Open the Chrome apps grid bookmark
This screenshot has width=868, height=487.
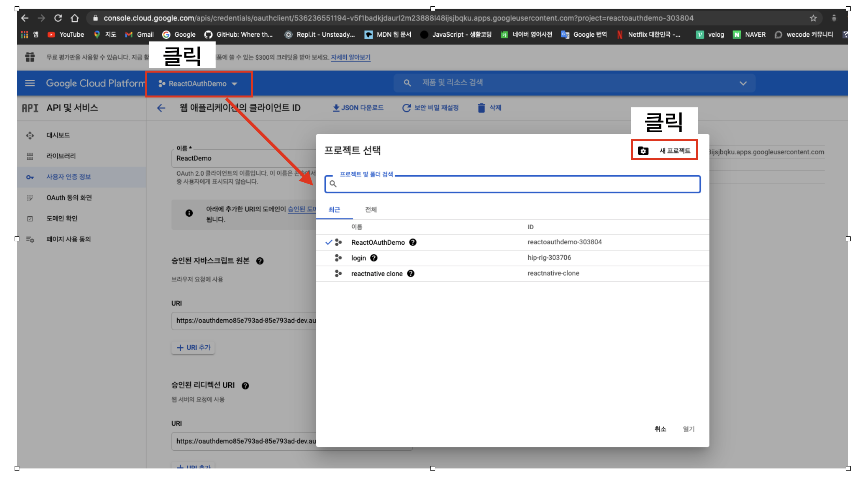(x=29, y=35)
